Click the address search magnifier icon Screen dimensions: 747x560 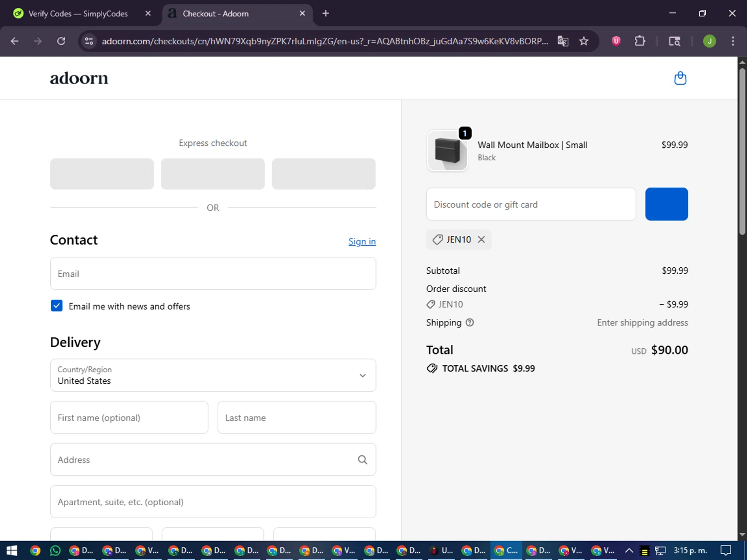[363, 460]
